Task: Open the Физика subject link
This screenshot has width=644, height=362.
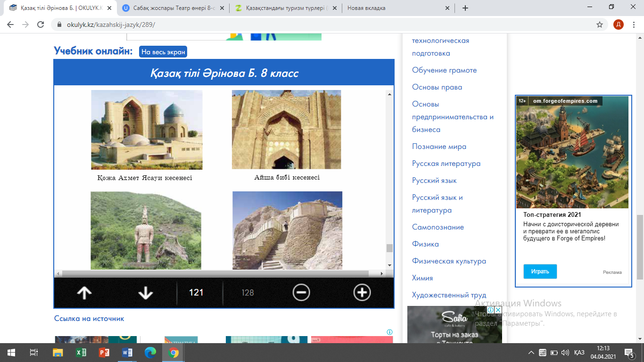Action: [425, 244]
